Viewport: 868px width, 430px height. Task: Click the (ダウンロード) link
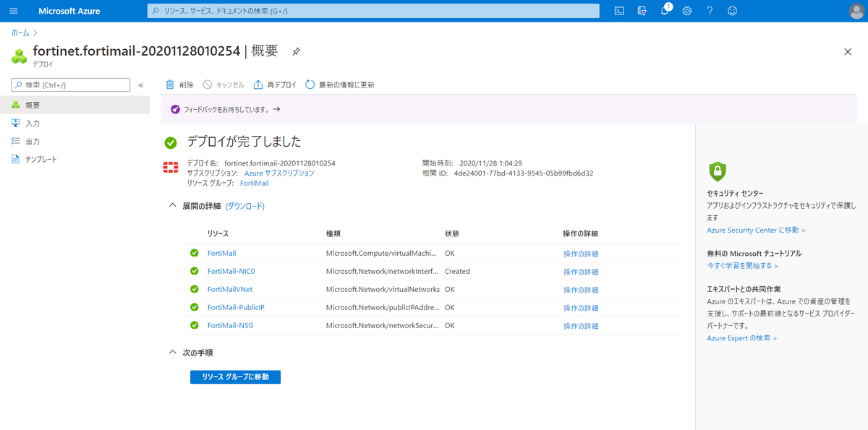(245, 206)
